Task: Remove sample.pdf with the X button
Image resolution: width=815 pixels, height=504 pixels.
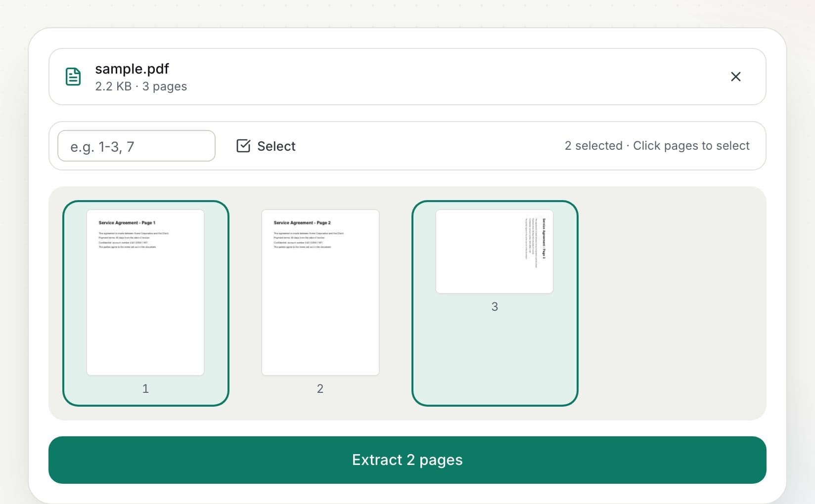Action: pos(735,77)
